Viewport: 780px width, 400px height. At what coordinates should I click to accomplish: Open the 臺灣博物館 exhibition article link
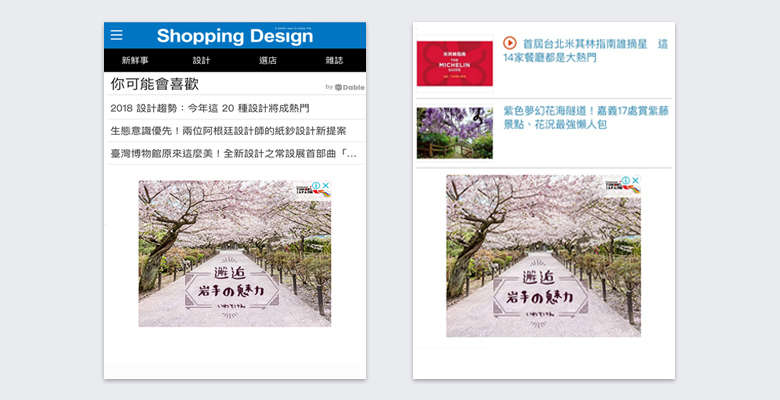(x=232, y=154)
